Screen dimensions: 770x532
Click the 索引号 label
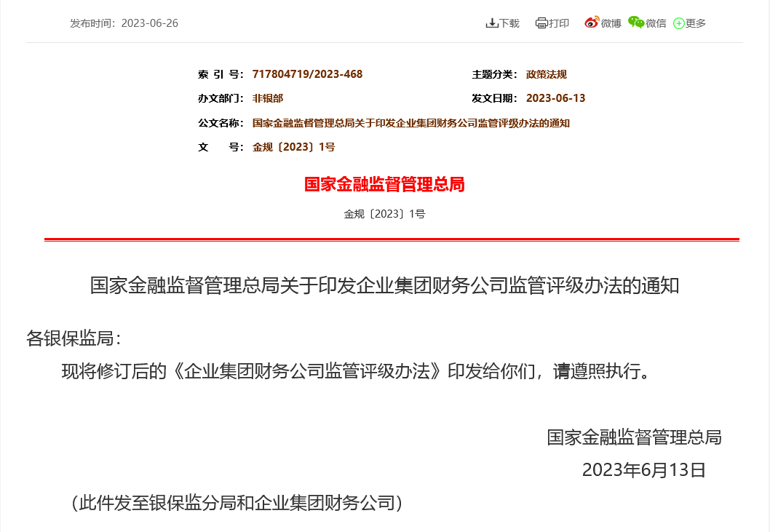tap(221, 74)
